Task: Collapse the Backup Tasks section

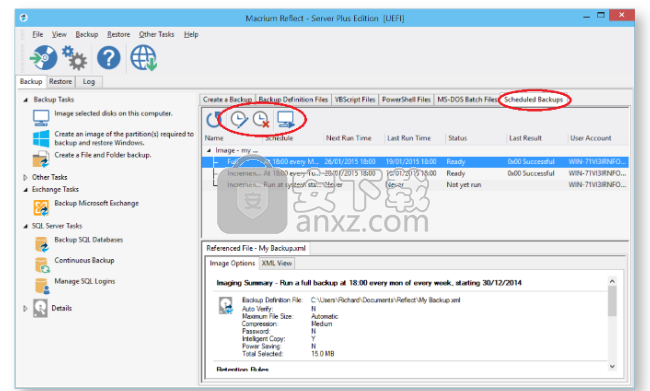Action: pyautogui.click(x=26, y=100)
